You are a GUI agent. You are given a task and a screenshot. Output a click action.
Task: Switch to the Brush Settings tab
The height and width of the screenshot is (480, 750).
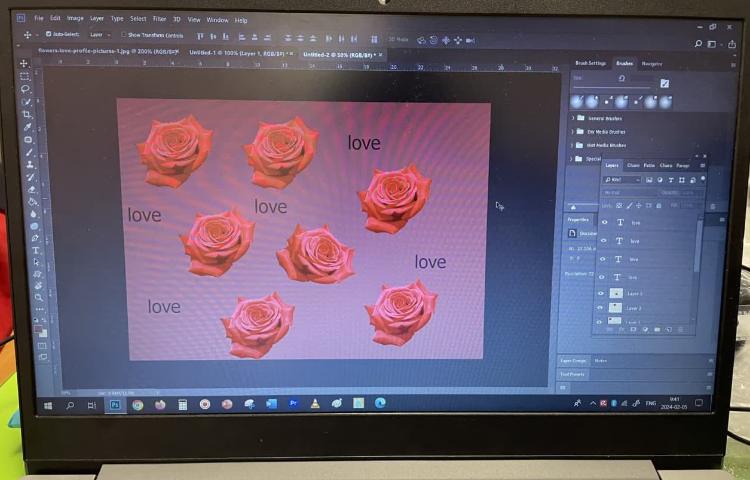coord(590,63)
